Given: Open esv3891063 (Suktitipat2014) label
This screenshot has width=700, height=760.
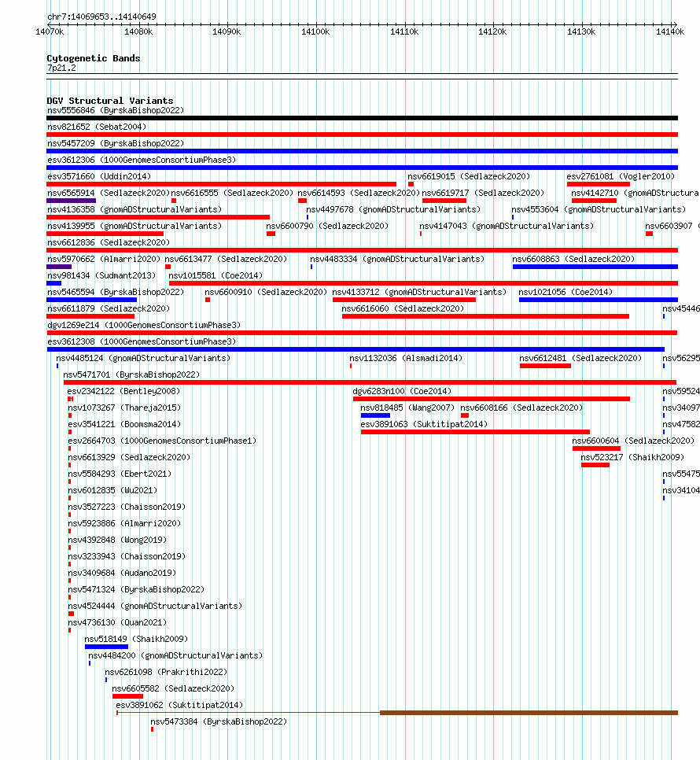Looking at the screenshot, I should click(424, 423).
